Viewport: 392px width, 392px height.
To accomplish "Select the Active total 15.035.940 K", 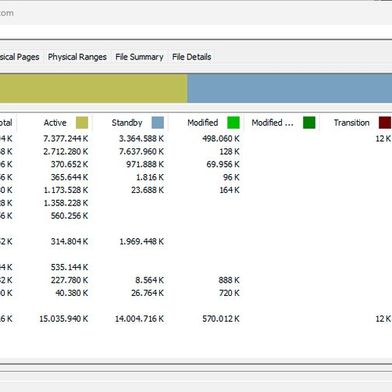I will (64, 319).
